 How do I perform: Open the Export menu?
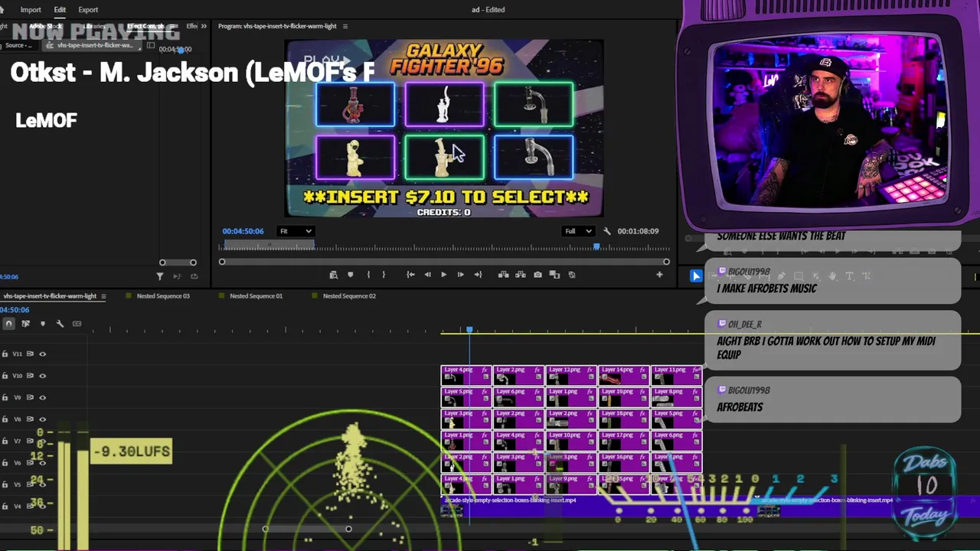click(88, 10)
